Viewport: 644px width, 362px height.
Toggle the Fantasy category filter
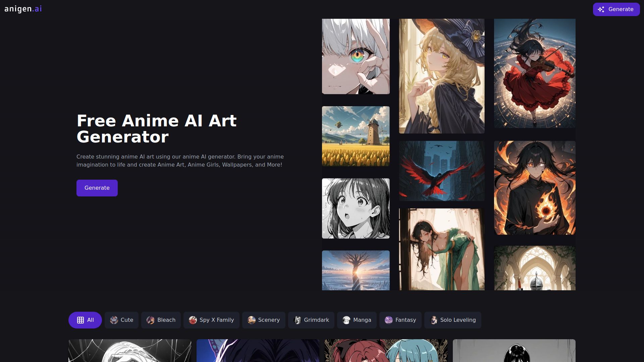pos(400,320)
